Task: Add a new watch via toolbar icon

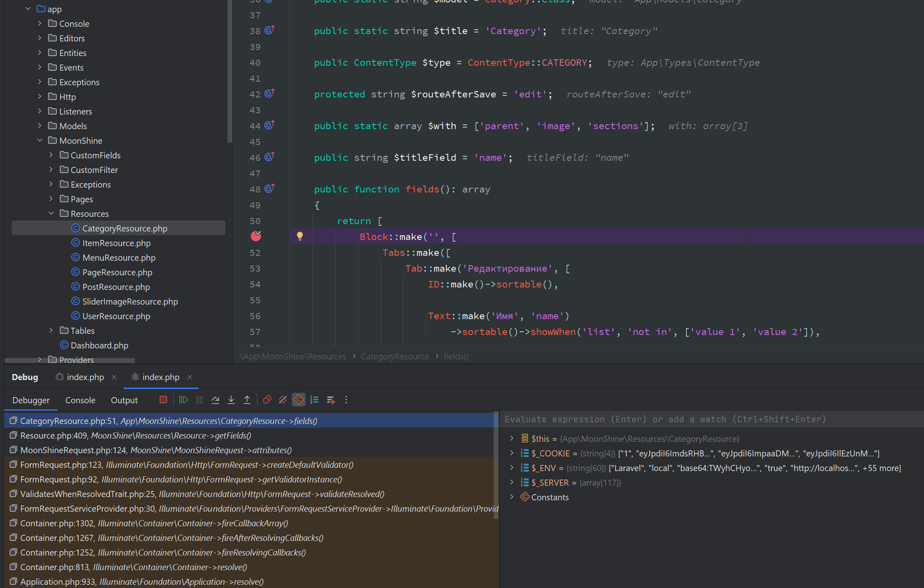Action: coord(331,400)
